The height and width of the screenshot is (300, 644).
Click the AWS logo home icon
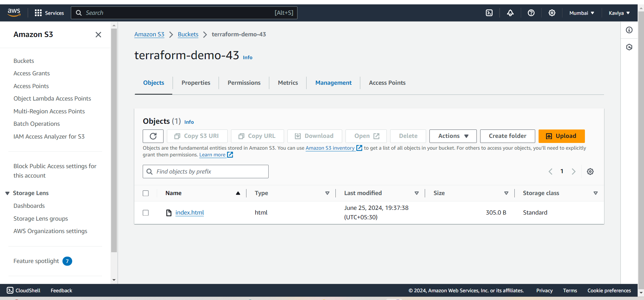pos(14,12)
